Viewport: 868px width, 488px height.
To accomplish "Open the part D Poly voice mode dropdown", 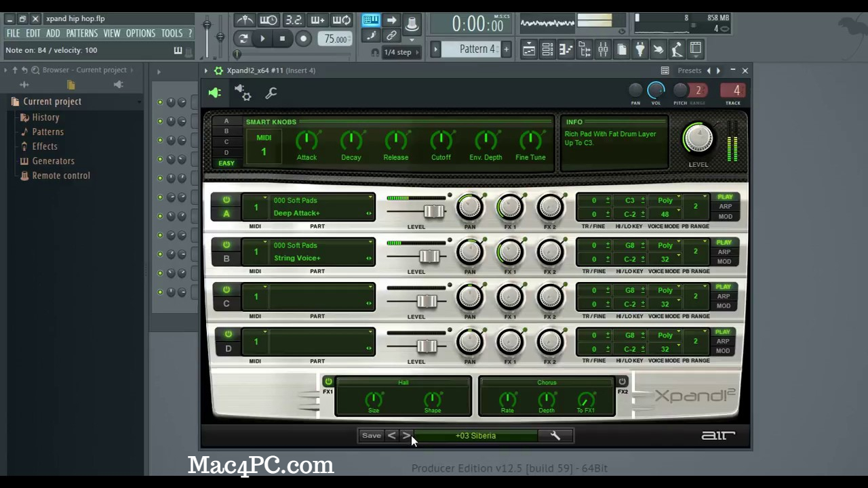I will click(665, 335).
